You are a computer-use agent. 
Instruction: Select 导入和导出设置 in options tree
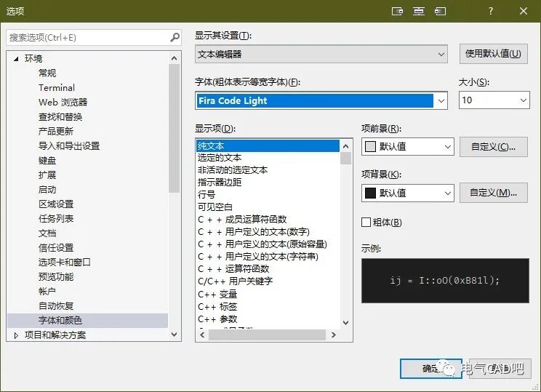[69, 146]
